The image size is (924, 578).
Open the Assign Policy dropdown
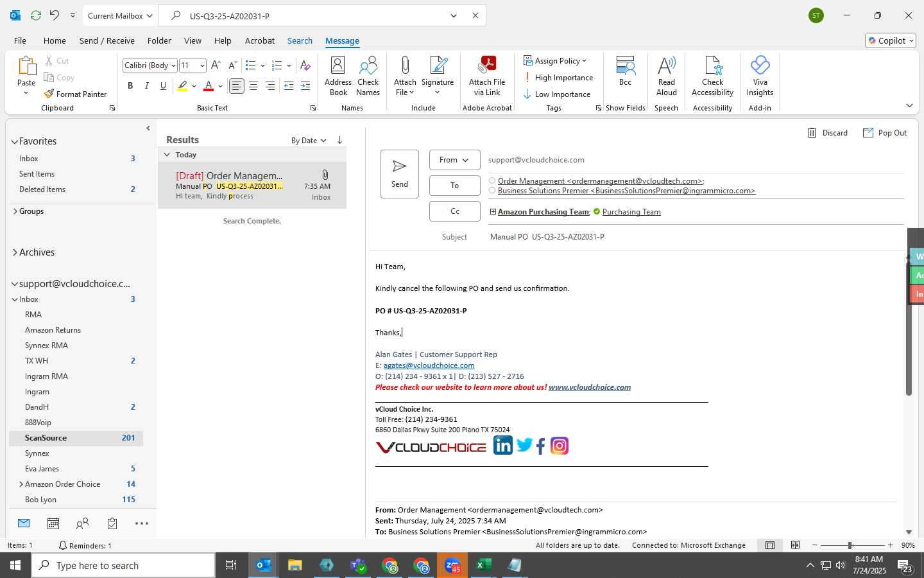pyautogui.click(x=555, y=61)
